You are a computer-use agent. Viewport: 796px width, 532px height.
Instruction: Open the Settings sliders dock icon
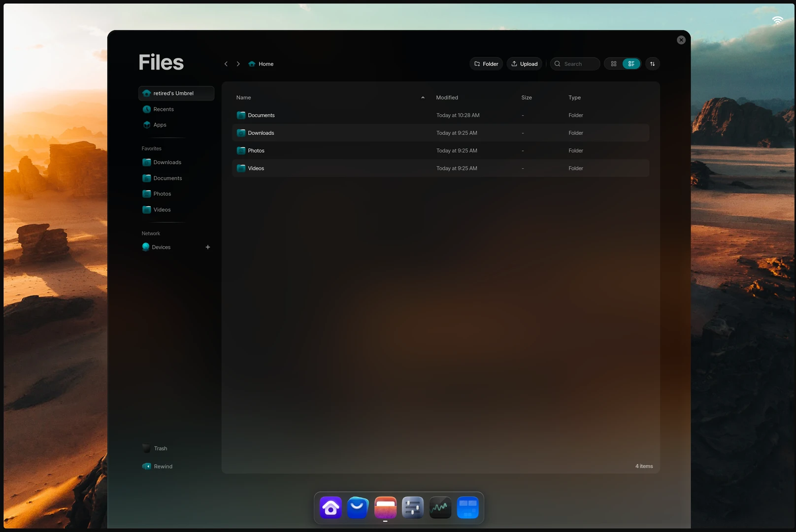[413, 507]
